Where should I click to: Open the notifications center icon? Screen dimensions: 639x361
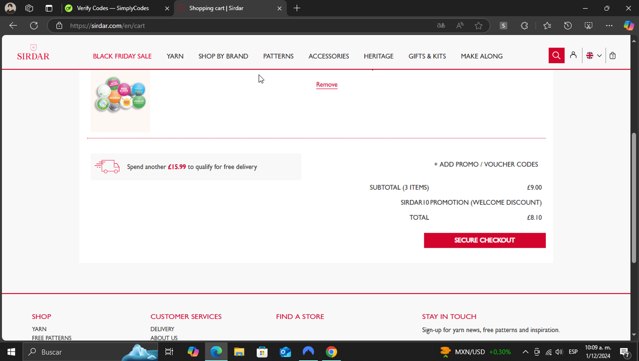coord(624,352)
